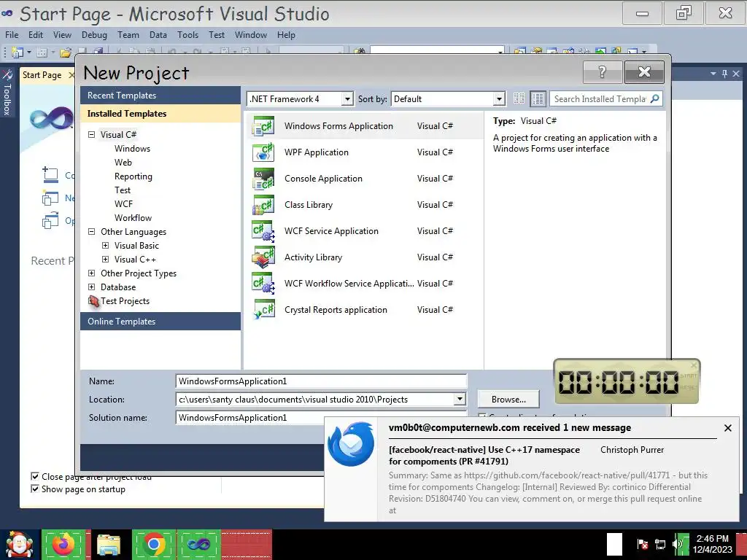Open the Location path dropdown arrow

pyautogui.click(x=460, y=399)
